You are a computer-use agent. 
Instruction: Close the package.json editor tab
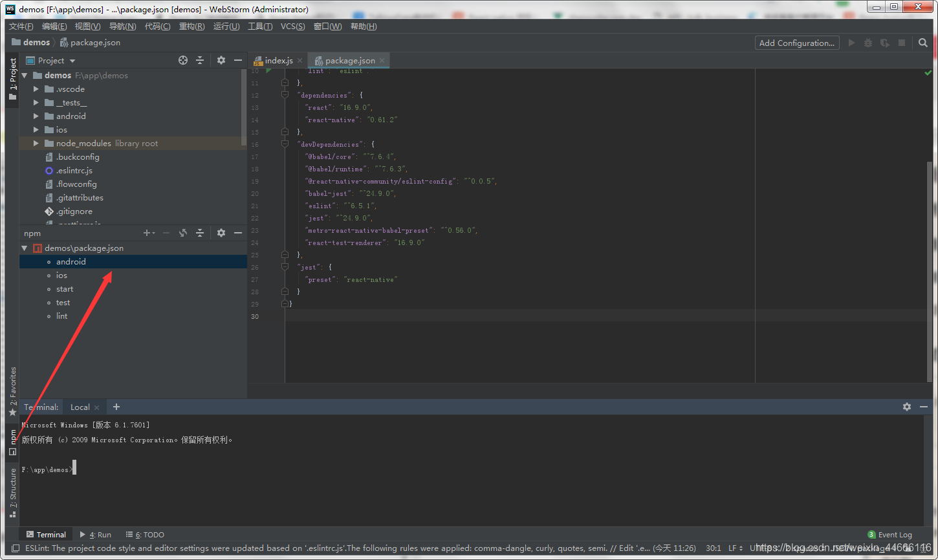382,60
